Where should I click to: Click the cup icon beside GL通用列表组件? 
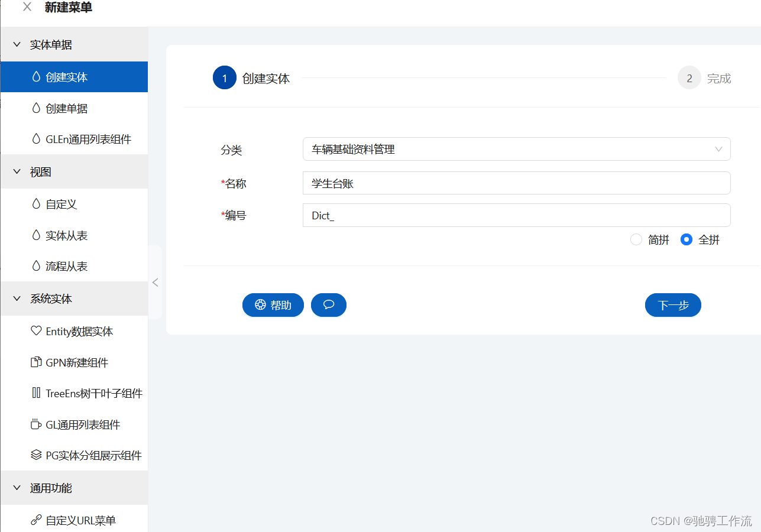coord(36,424)
